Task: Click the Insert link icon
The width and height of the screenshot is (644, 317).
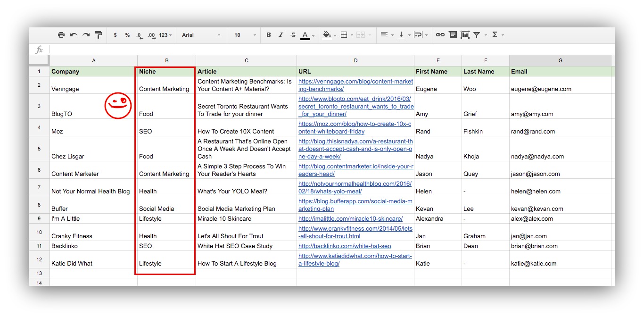Action: (x=440, y=35)
